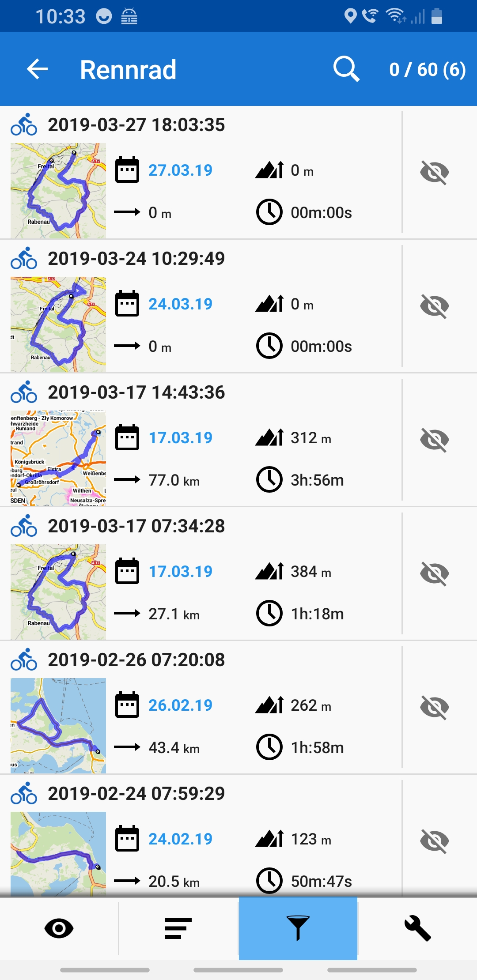The height and width of the screenshot is (980, 477).
Task: Select the 24.03.19 date link
Action: point(180,304)
